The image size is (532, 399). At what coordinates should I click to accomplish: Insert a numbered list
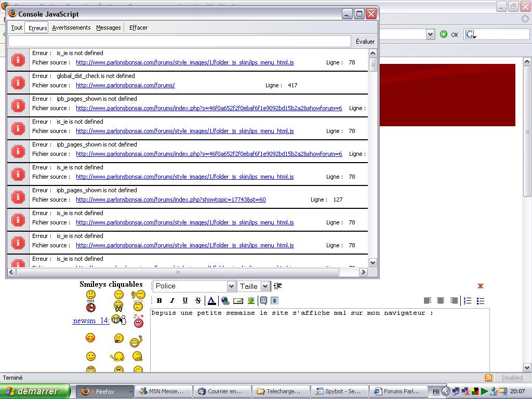pyautogui.click(x=468, y=300)
